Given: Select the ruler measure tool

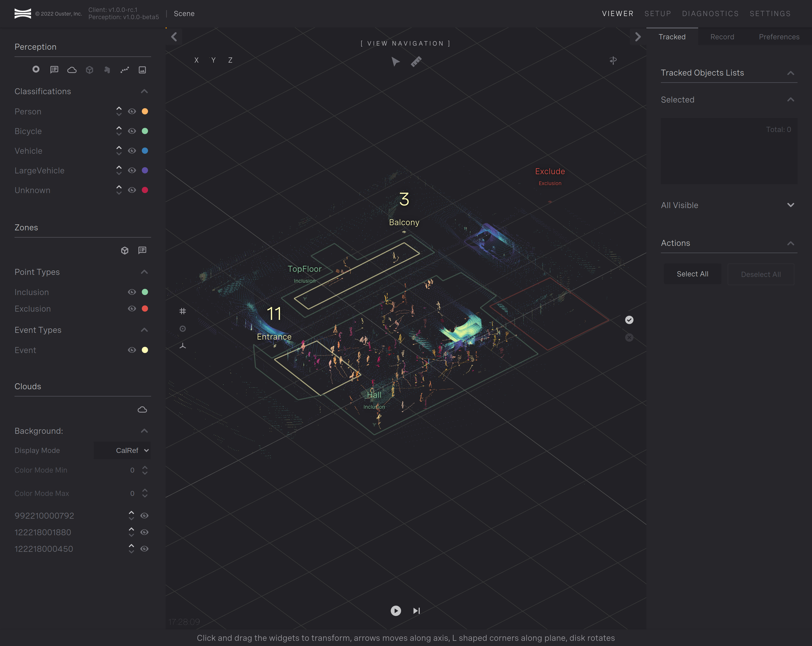Looking at the screenshot, I should 416,61.
